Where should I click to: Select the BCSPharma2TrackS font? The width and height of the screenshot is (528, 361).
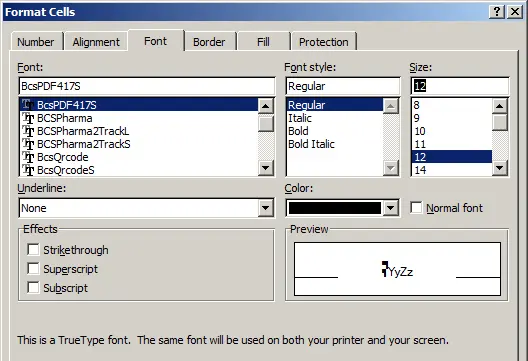tap(139, 144)
